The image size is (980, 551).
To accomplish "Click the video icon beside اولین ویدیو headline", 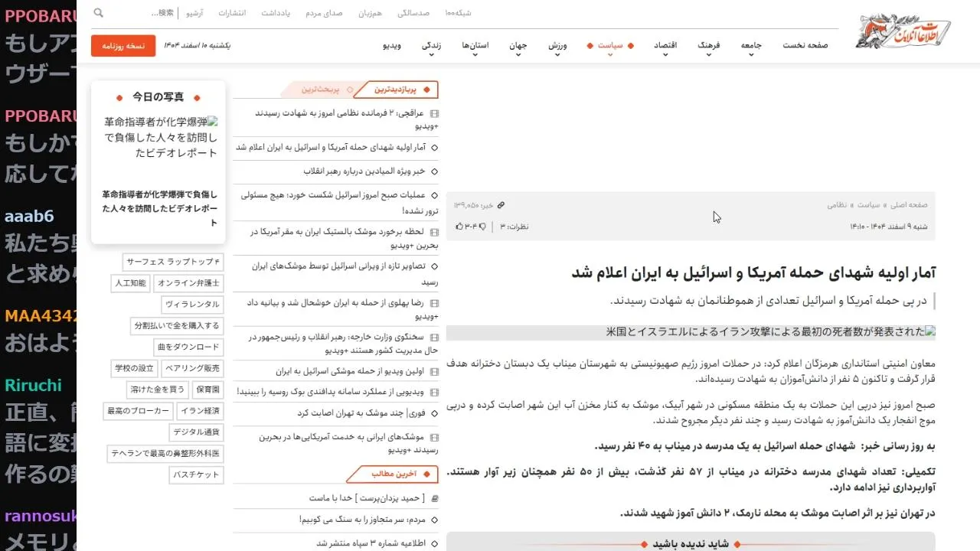I will click(x=434, y=372).
